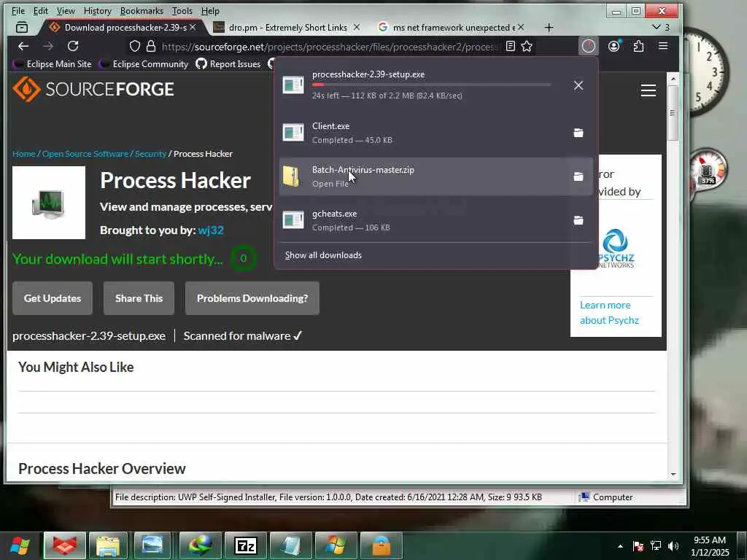Switch to ms net framework Google tab
747x560 pixels.
coord(452,28)
